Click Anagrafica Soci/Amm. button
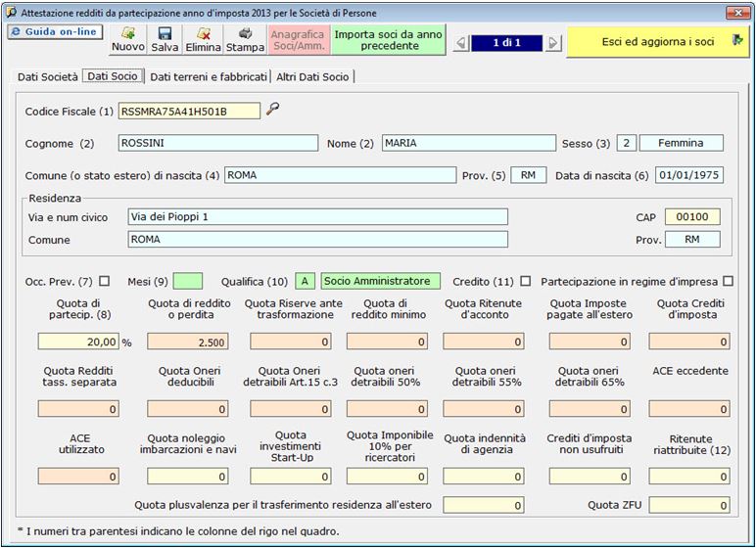The height and width of the screenshot is (548, 756). 299,40
